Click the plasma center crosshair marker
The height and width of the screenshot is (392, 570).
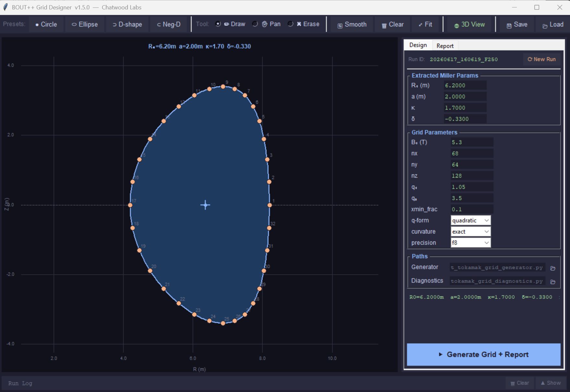pyautogui.click(x=205, y=205)
